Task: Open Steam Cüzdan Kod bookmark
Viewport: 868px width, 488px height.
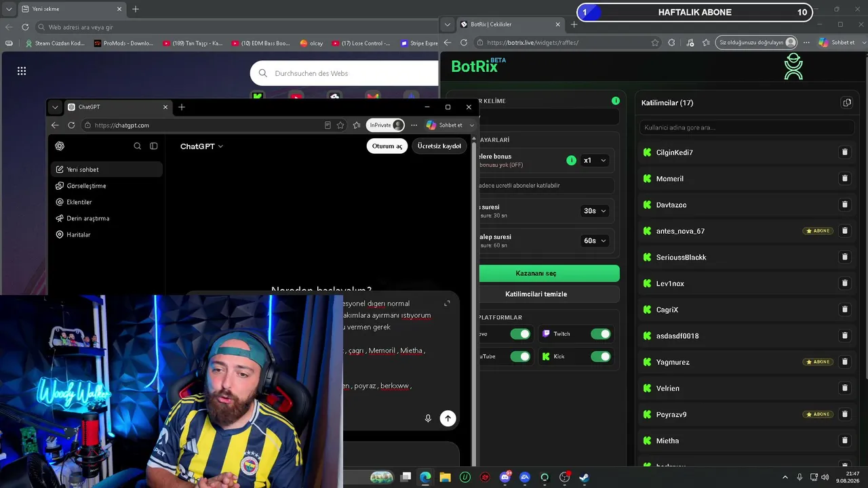Action: click(56, 43)
